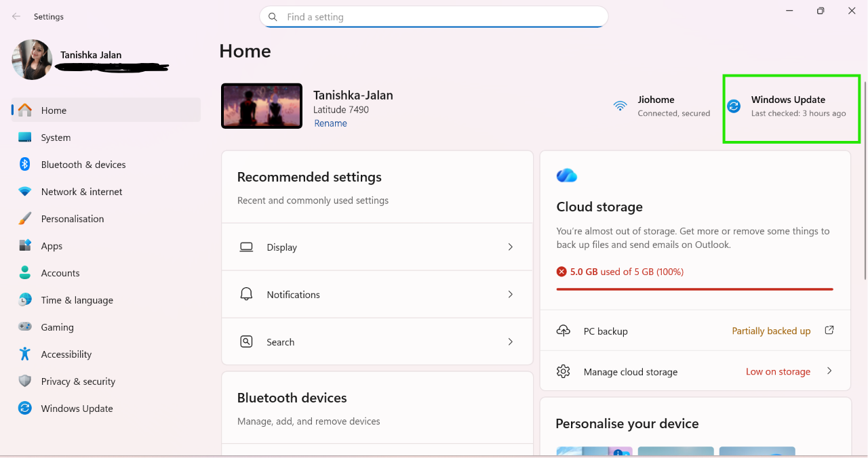The width and height of the screenshot is (868, 458).
Task: Click '5.0 GB used of 5 GB (100%)' text
Action: [627, 272]
